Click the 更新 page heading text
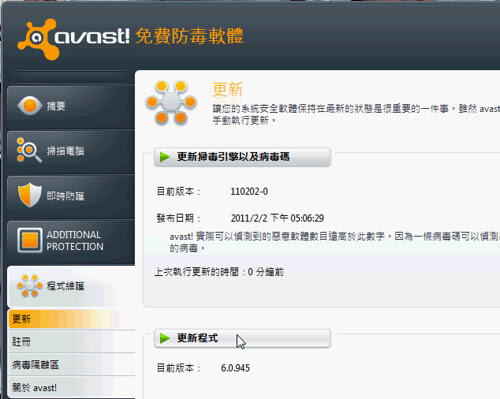Viewport: 500px width, 399px height. pos(228,89)
